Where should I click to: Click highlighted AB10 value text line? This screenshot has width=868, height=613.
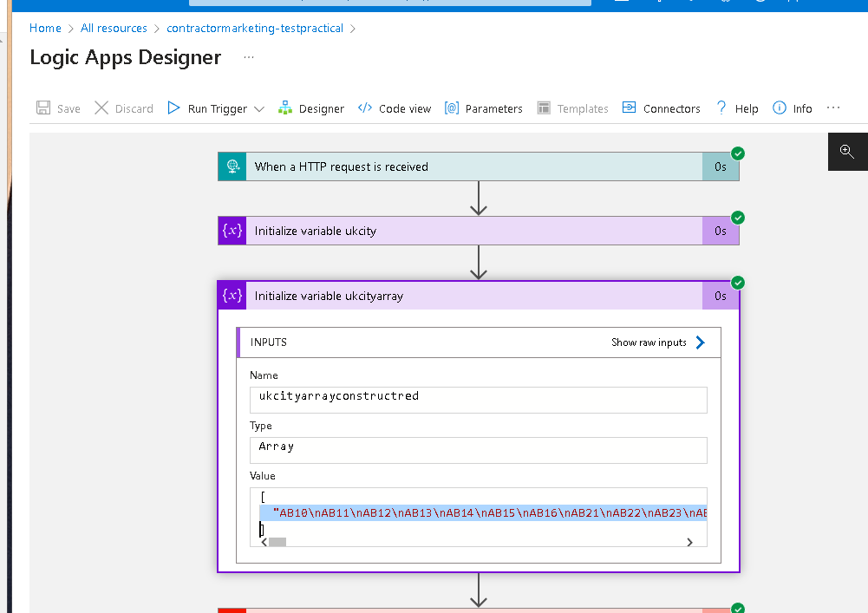[483, 513]
